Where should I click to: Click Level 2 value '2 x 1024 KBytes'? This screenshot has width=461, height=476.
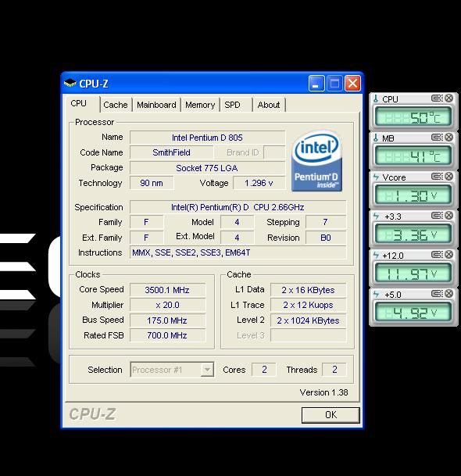308,320
